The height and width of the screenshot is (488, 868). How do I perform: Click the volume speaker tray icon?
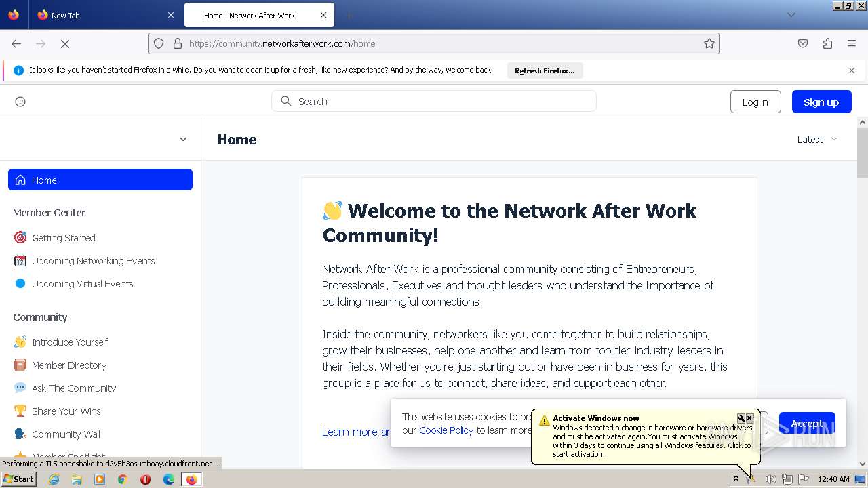click(x=770, y=479)
